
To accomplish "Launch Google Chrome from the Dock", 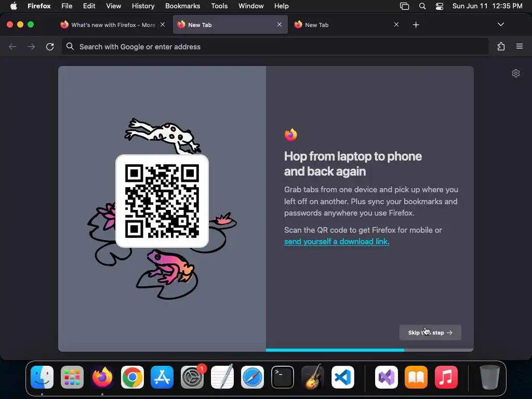I will [x=132, y=377].
